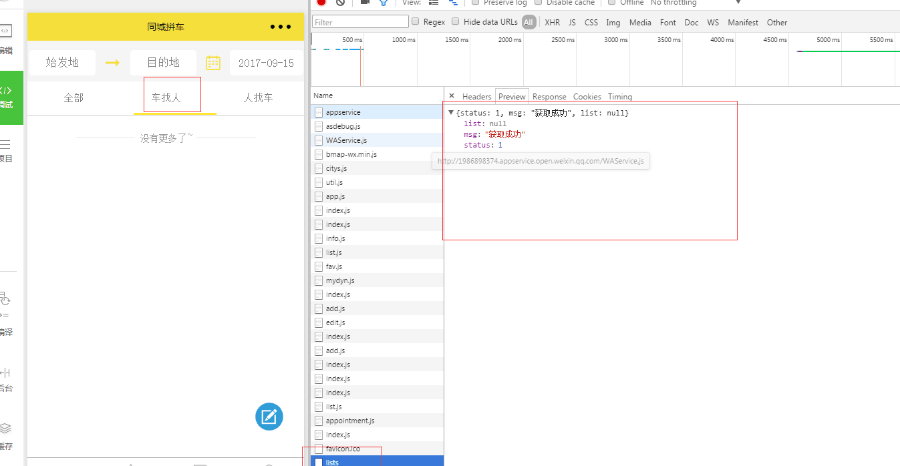This screenshot has width=900, height=466.
Task: Select the app.js request
Action: (x=377, y=196)
